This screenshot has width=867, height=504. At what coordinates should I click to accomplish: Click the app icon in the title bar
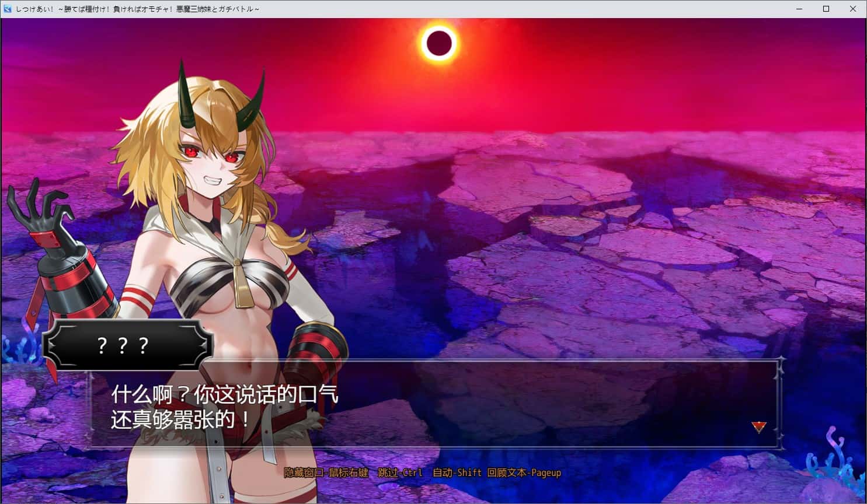coord(8,9)
